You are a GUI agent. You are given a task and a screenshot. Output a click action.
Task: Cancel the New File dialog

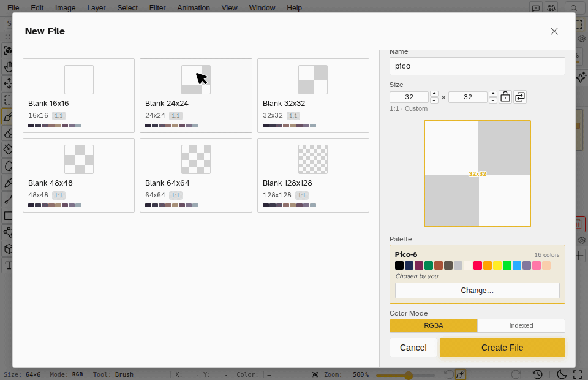coord(413,348)
